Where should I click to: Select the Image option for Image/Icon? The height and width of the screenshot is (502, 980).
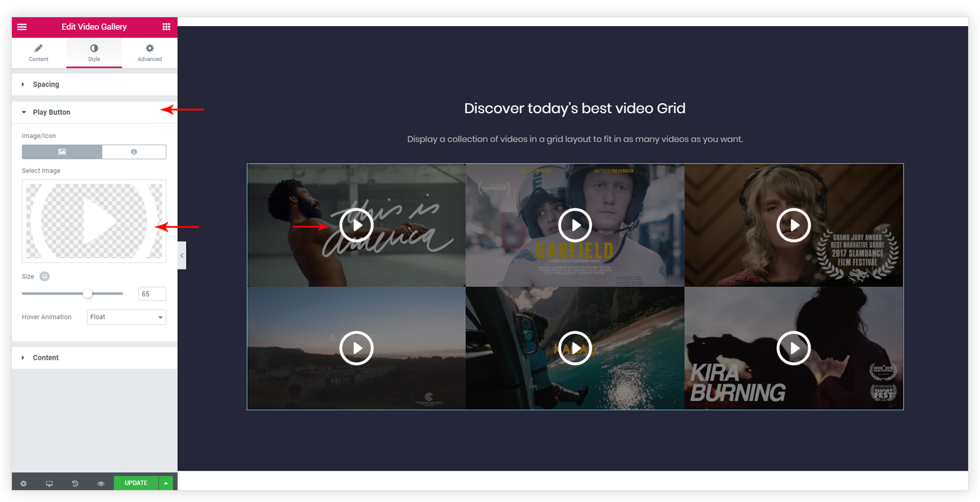(62, 152)
